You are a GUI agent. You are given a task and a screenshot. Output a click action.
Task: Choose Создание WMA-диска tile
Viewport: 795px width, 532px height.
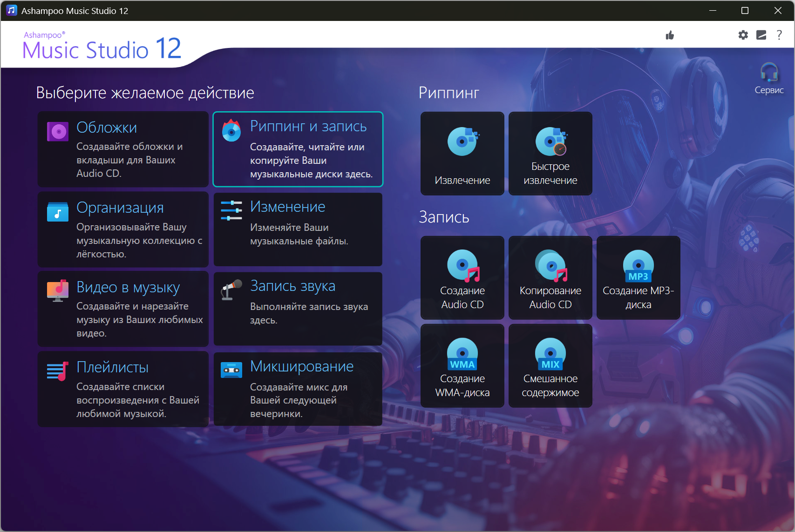tap(462, 366)
